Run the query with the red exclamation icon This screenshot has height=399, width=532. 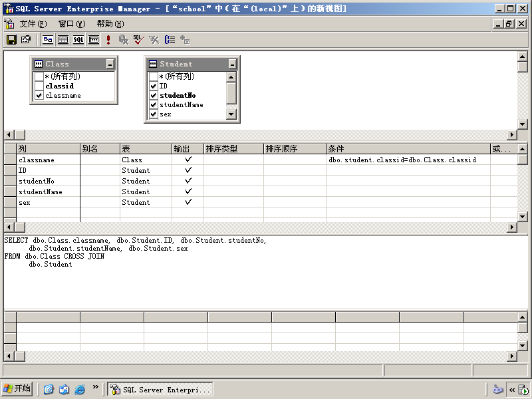point(108,40)
